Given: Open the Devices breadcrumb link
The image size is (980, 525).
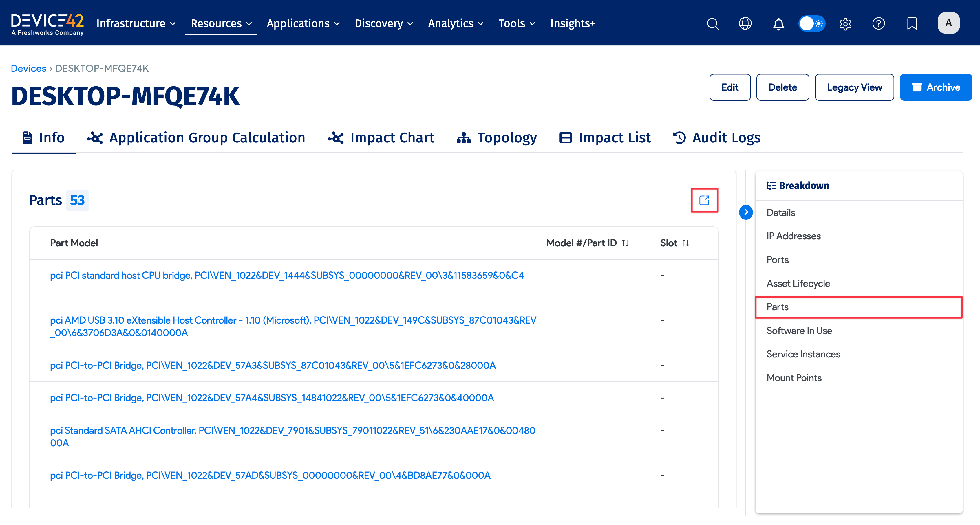Looking at the screenshot, I should (x=29, y=68).
